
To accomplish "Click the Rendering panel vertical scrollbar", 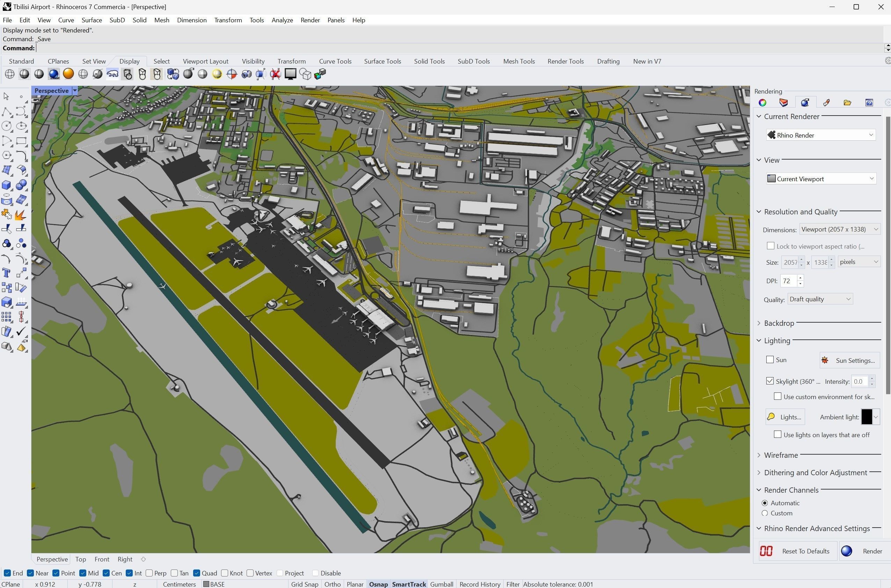I will coord(888,255).
